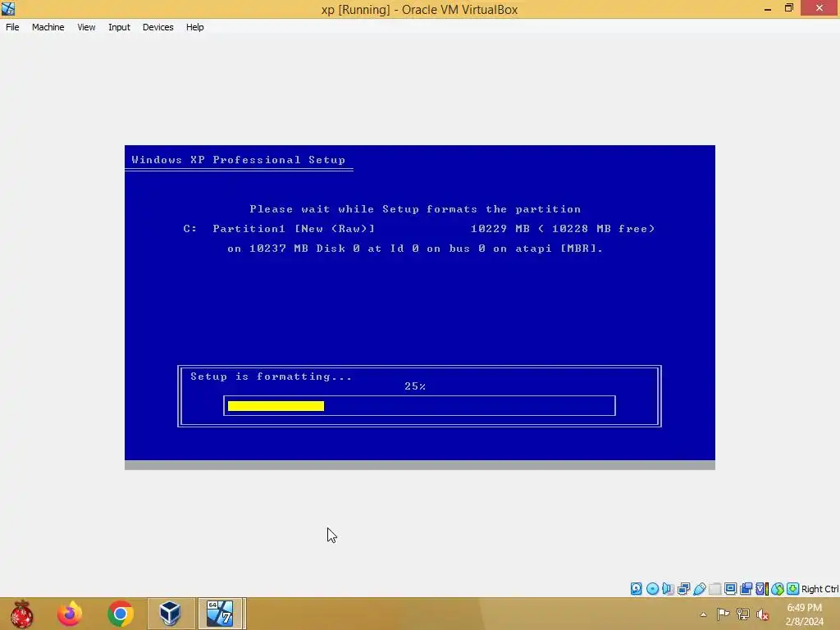The width and height of the screenshot is (840, 630).
Task: Click the yellow formatting progress bar
Action: coord(276,406)
